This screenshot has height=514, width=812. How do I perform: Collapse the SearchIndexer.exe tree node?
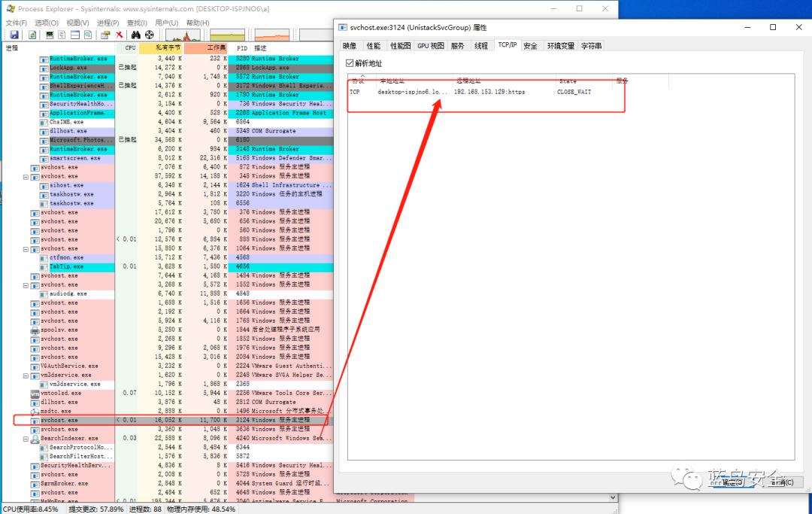pos(26,439)
